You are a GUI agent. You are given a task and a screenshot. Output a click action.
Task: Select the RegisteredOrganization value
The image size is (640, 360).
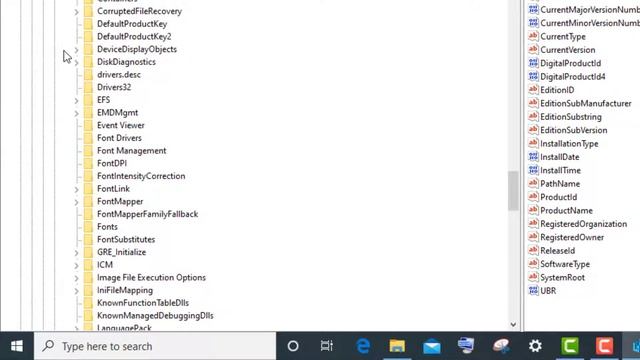[583, 224]
